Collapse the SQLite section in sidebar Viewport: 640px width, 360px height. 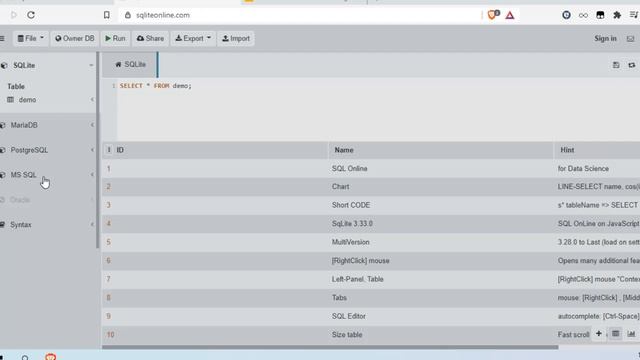91,65
